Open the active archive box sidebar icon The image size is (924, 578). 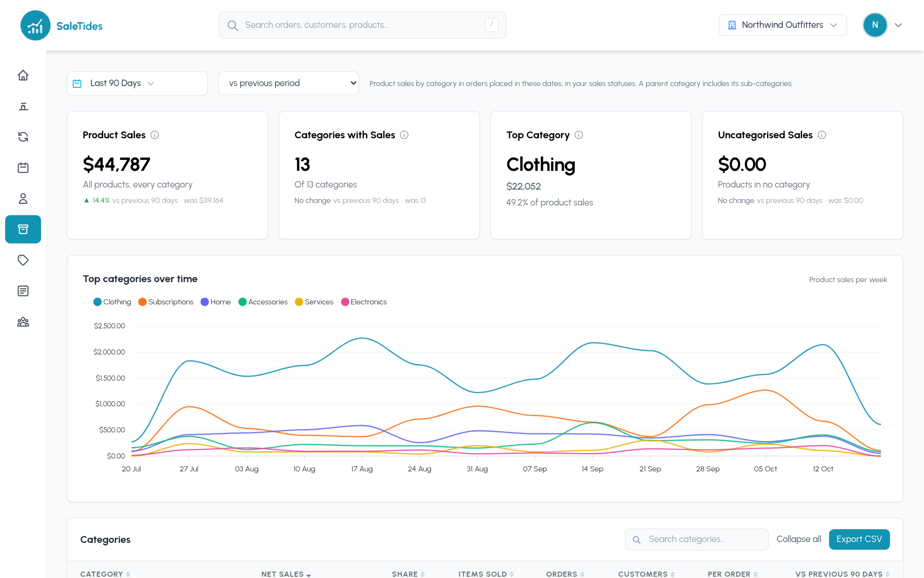point(23,229)
